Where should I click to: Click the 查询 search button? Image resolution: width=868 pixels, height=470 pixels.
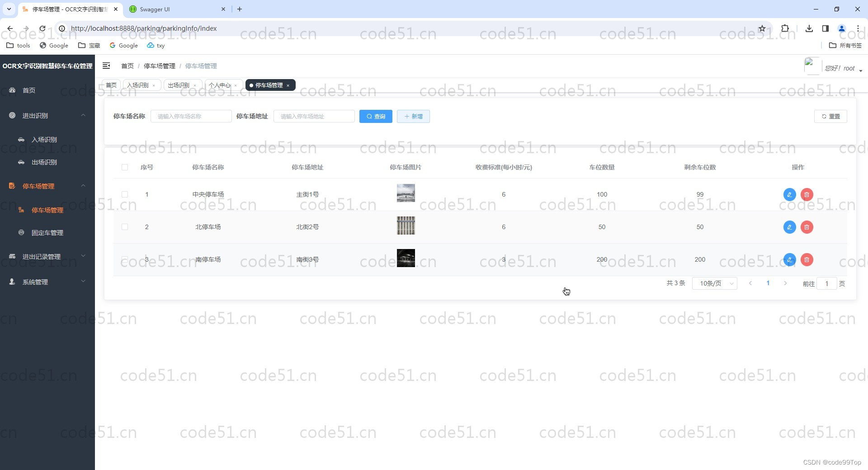376,117
